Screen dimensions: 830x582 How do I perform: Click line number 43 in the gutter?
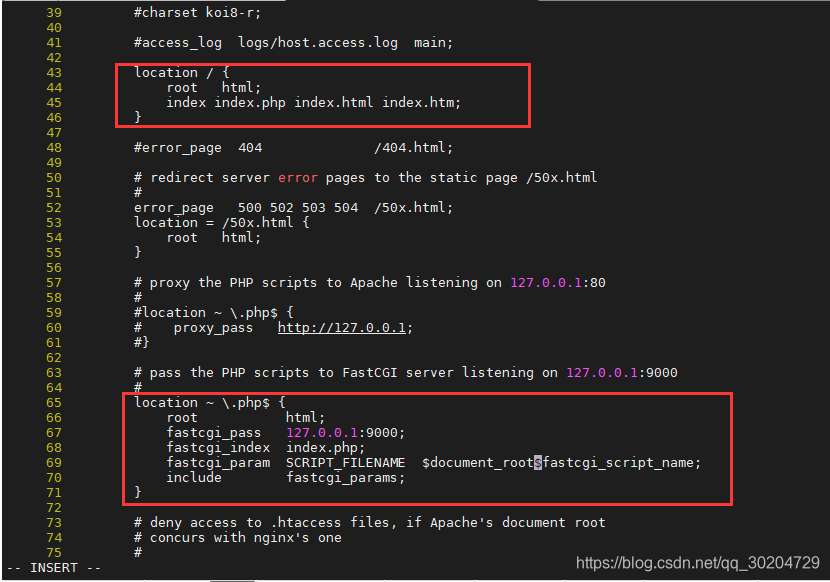coord(54,73)
